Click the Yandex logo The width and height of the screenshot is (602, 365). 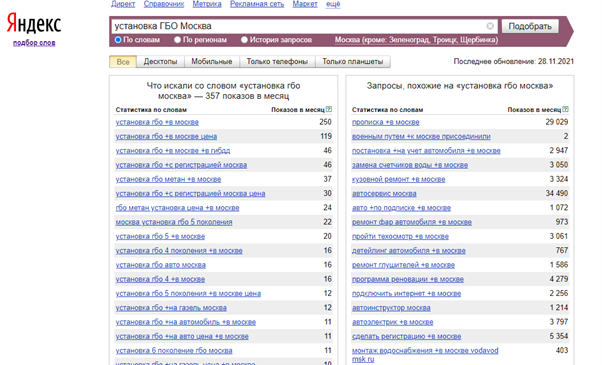click(34, 24)
